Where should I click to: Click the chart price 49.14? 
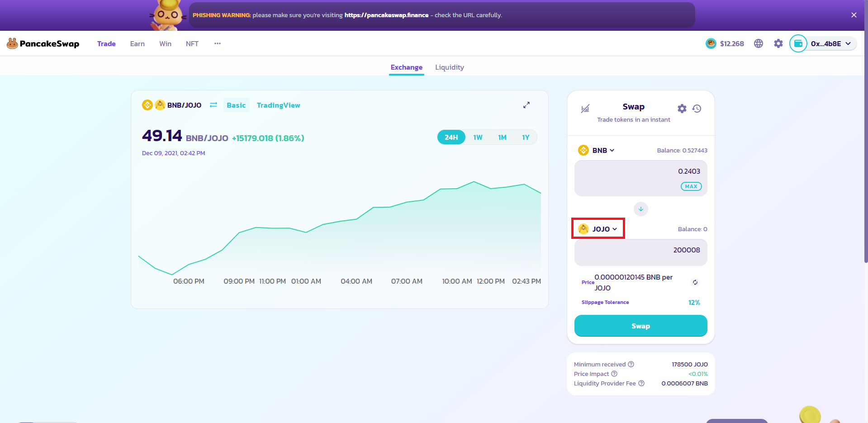tap(162, 135)
